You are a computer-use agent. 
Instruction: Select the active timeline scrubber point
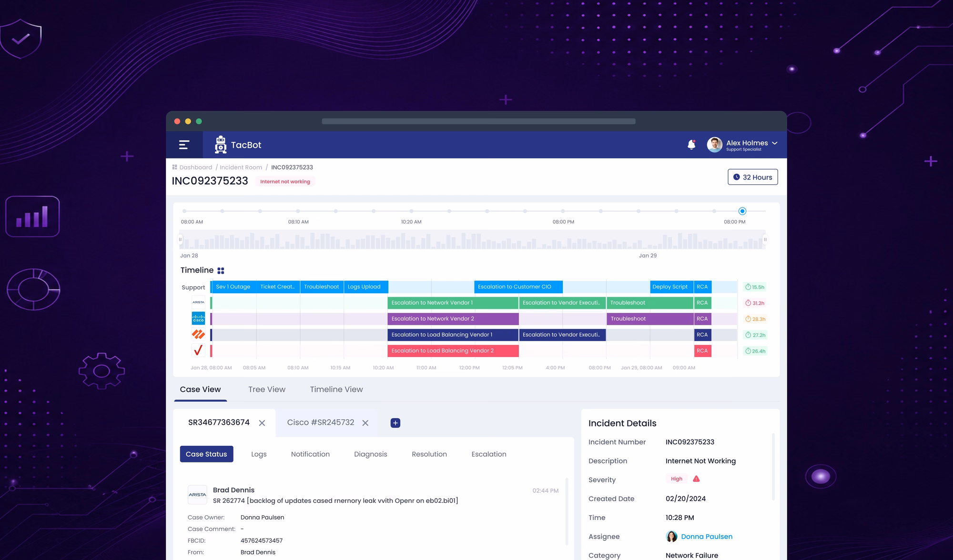[742, 211]
